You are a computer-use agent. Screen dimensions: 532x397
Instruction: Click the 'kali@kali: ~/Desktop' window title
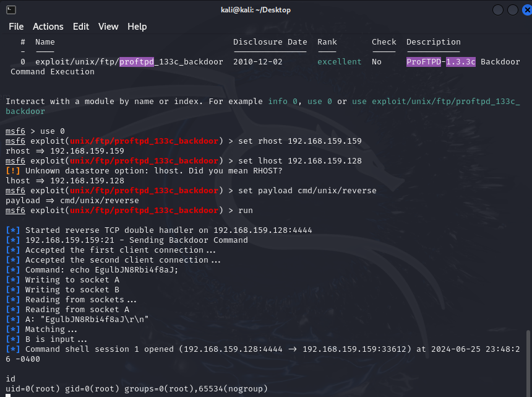[x=255, y=10]
